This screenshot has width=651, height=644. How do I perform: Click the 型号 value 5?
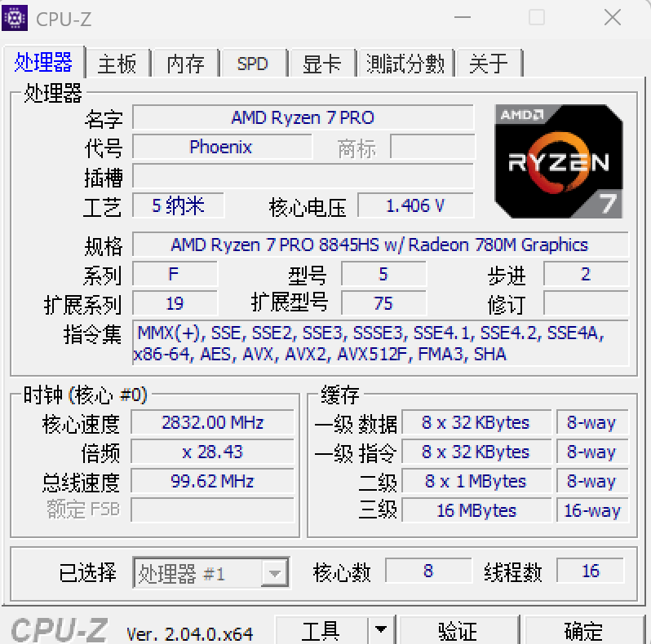coord(383,274)
